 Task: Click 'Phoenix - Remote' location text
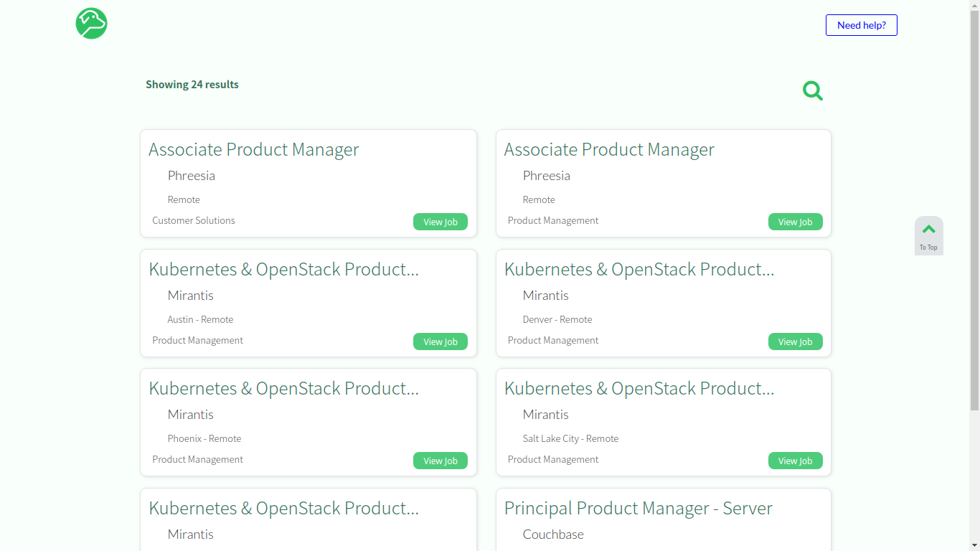click(204, 438)
